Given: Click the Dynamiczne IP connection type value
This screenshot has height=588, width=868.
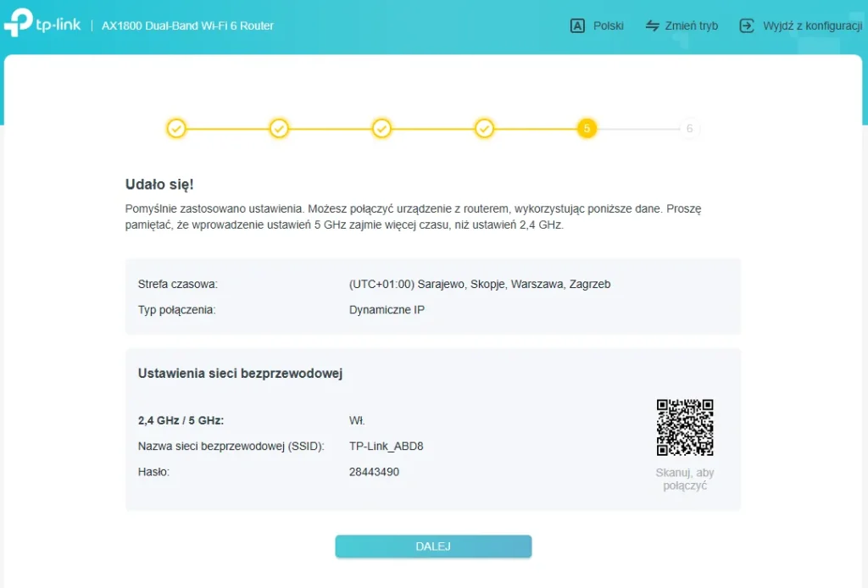Looking at the screenshot, I should point(387,310).
